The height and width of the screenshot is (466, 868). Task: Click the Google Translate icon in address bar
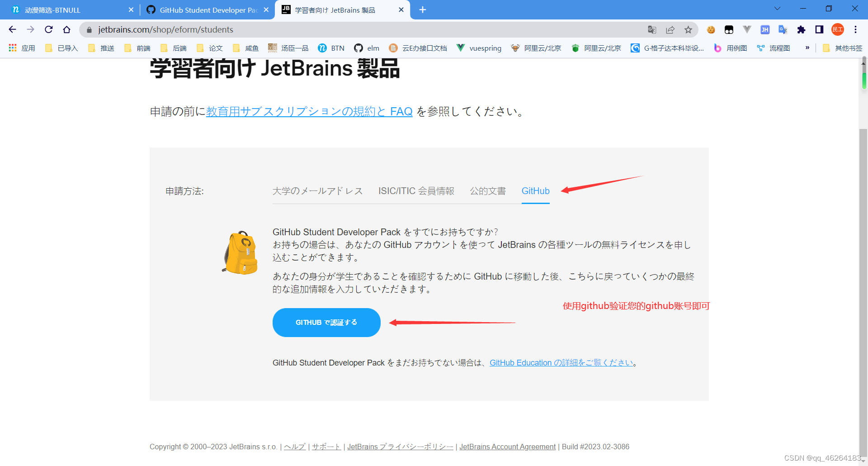651,29
